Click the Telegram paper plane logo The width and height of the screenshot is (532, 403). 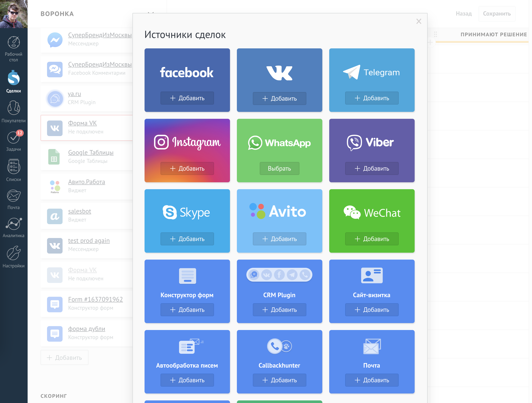[352, 72]
